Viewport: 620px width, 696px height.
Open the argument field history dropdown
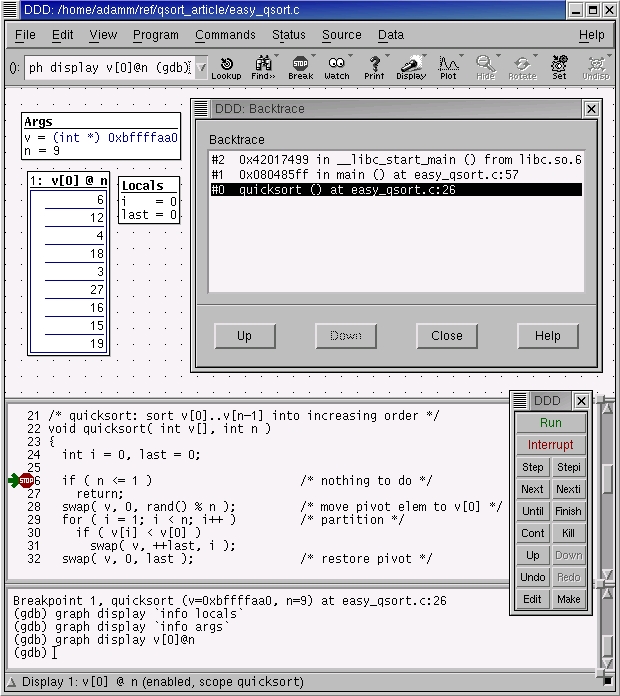(x=201, y=68)
